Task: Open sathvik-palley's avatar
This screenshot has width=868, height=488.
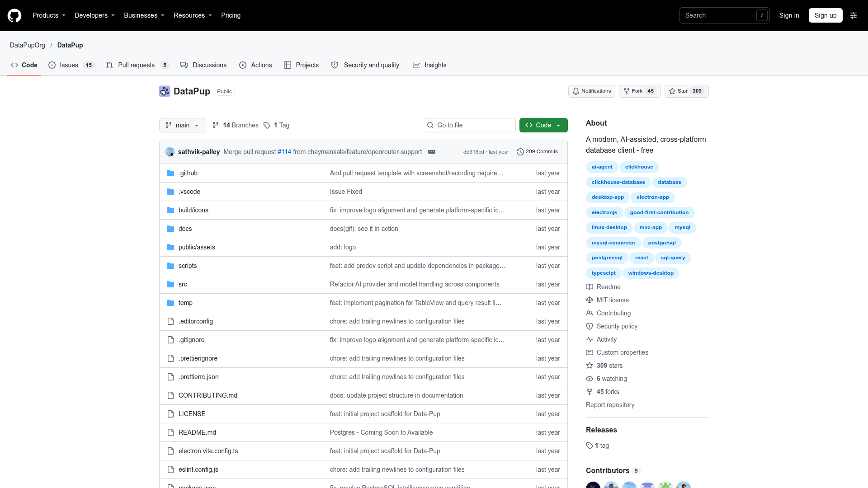Action: [170, 152]
